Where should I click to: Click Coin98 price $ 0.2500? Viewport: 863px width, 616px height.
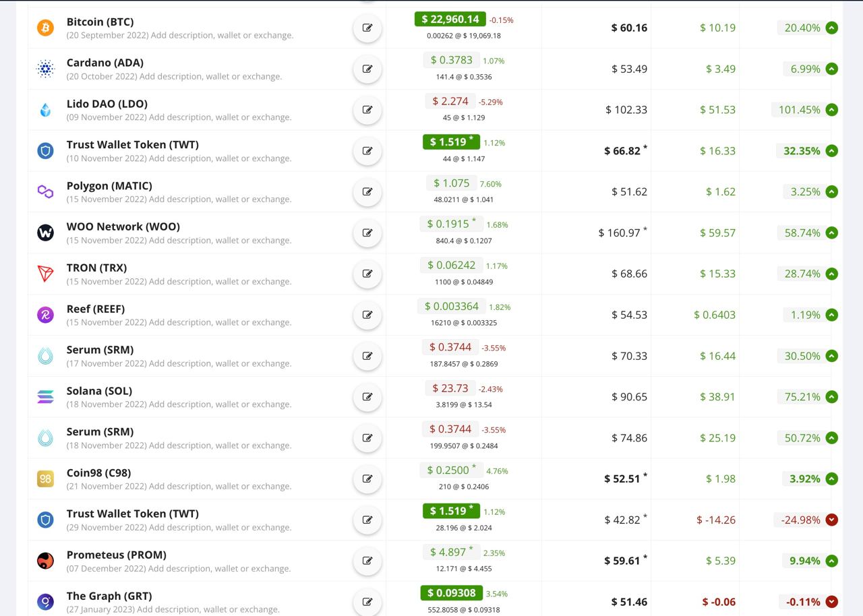(452, 470)
